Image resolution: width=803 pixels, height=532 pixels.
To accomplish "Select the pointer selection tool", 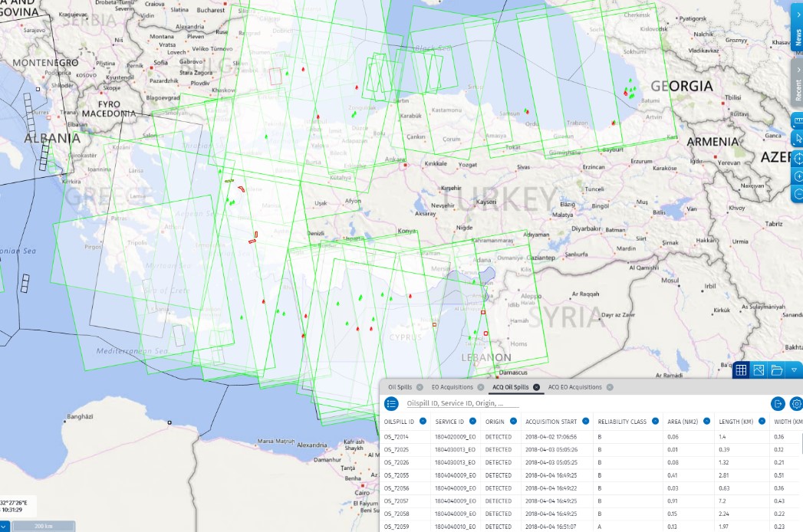I will tap(798, 139).
